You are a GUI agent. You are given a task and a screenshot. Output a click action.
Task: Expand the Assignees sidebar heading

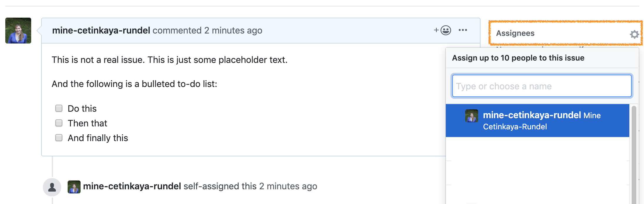[515, 33]
